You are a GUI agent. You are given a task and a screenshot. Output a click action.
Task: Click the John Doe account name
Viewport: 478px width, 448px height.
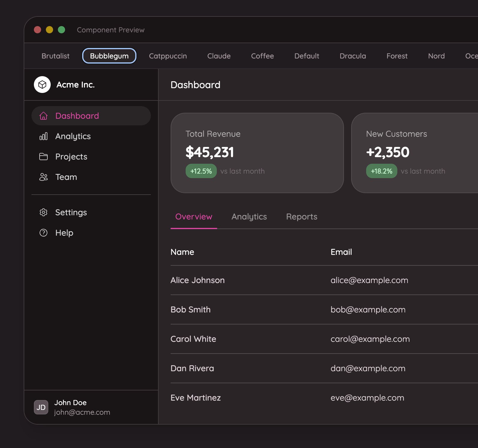(x=70, y=402)
